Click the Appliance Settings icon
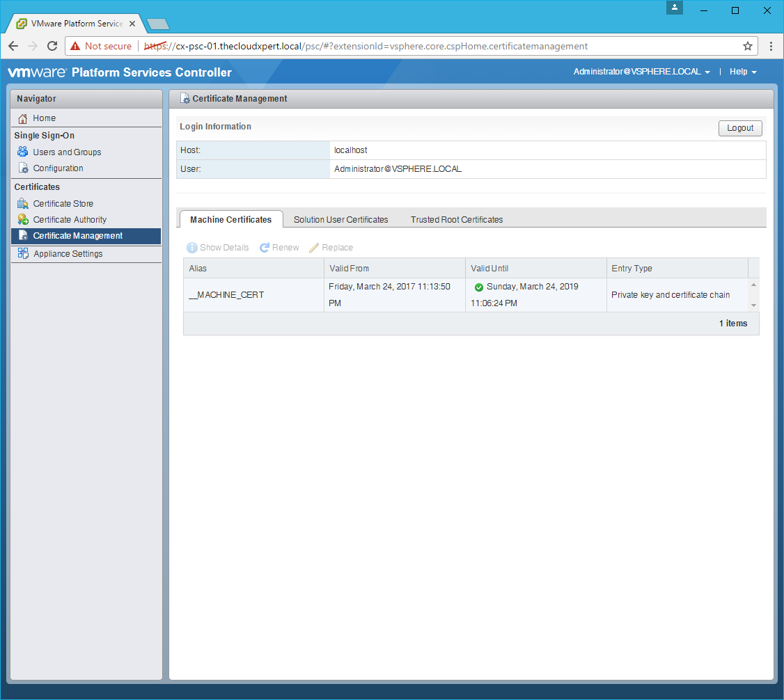This screenshot has width=784, height=700. [23, 254]
